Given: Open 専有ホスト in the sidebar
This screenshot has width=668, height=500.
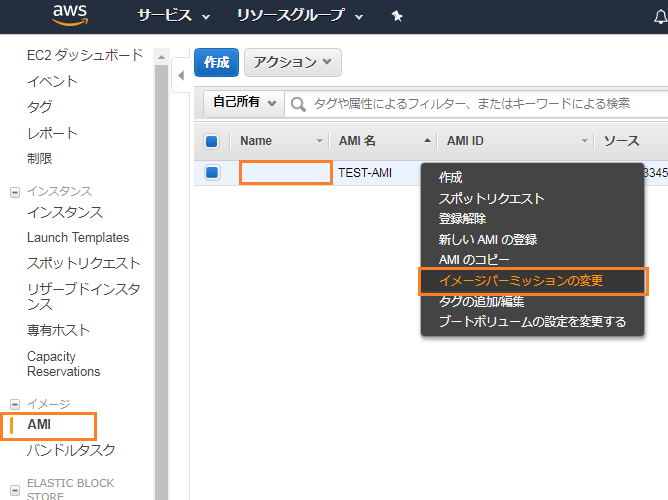Looking at the screenshot, I should coord(58,330).
